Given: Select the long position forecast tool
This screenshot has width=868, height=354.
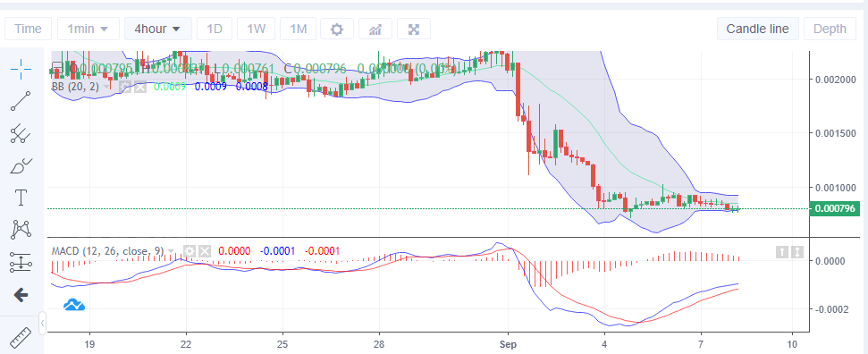Looking at the screenshot, I should [21, 262].
